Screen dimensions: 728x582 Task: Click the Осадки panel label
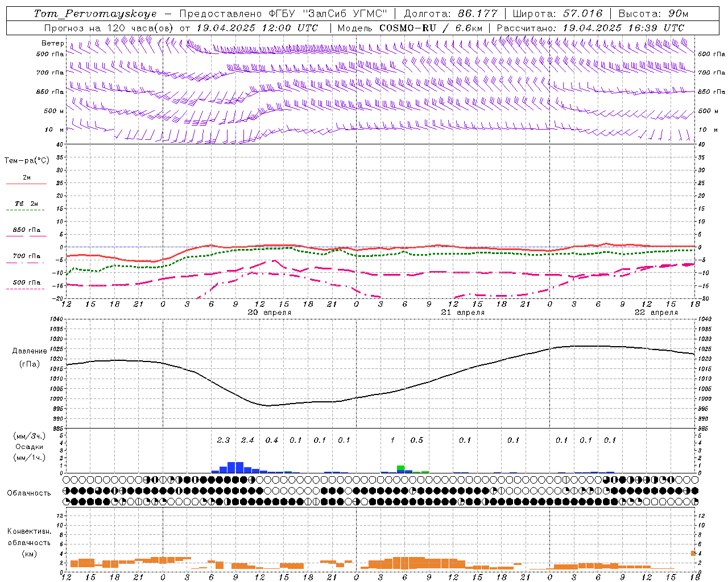[30, 447]
